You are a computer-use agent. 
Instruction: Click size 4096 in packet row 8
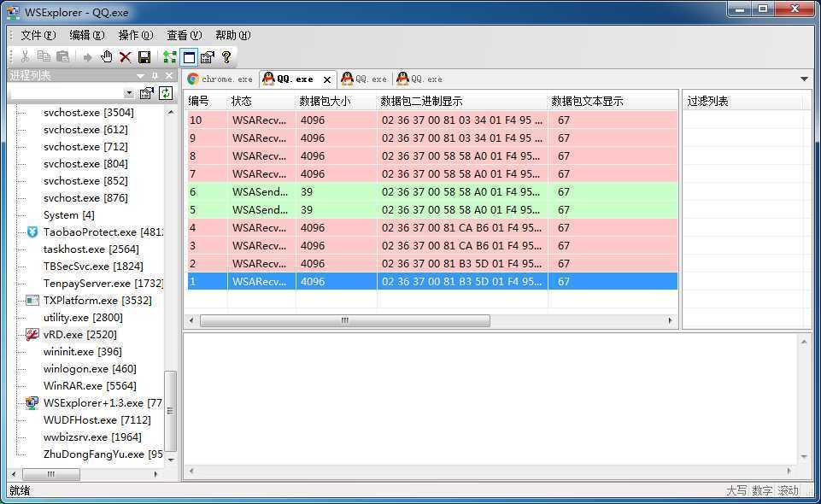tap(313, 156)
